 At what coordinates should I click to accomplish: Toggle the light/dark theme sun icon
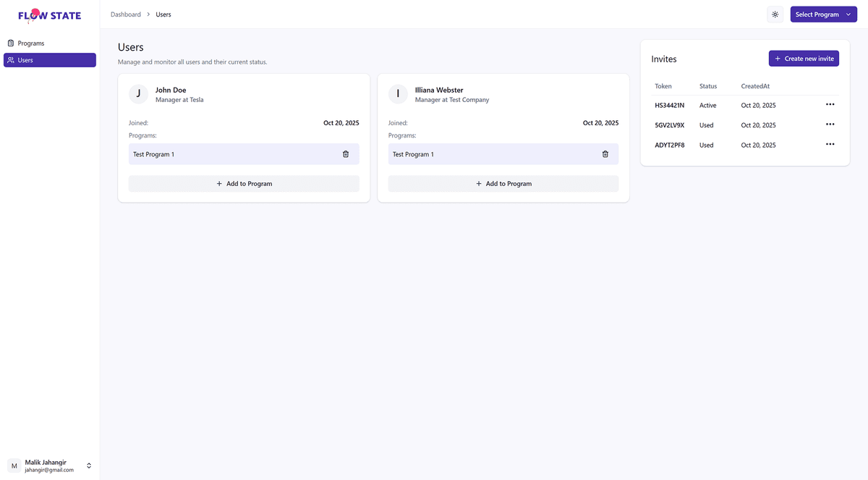click(775, 14)
